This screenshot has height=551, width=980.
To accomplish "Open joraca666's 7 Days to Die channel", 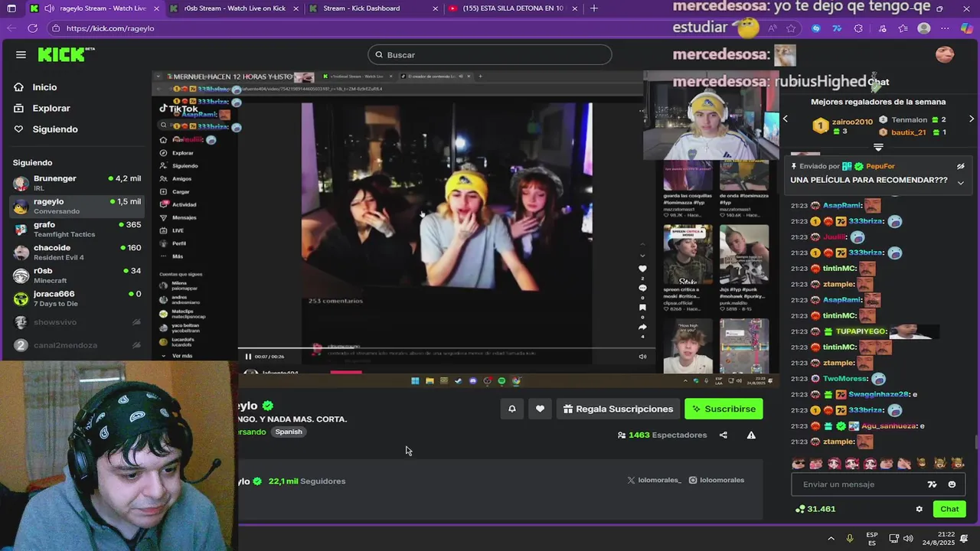I will click(77, 298).
